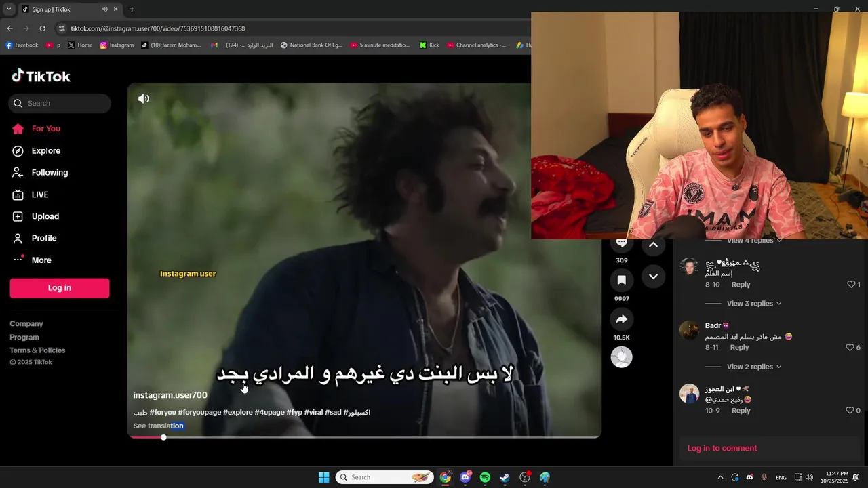The width and height of the screenshot is (868, 488).
Task: Open the instagram.user700 profile name
Action: click(170, 395)
